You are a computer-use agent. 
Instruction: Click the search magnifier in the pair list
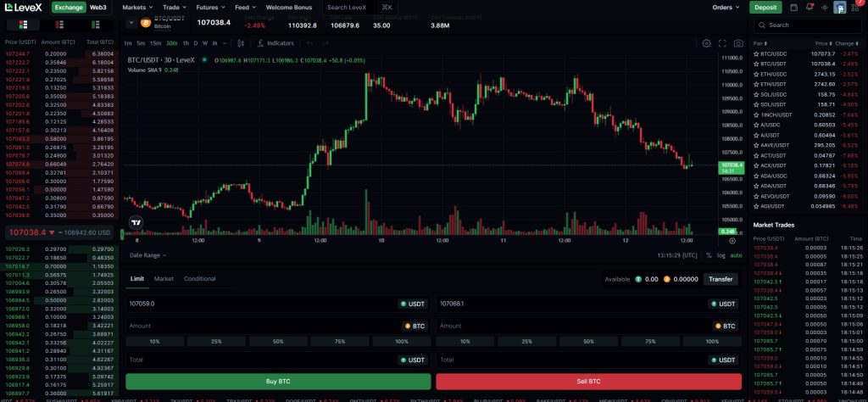(762, 25)
